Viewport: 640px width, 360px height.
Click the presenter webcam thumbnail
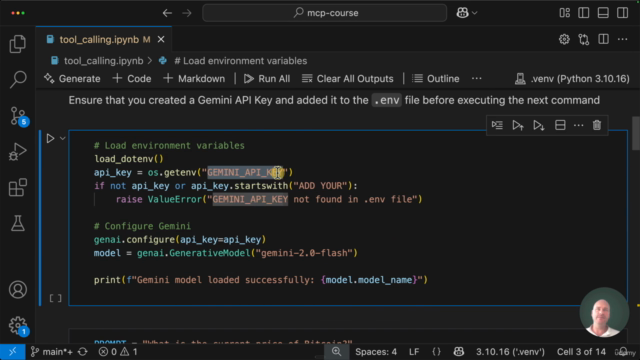click(604, 312)
